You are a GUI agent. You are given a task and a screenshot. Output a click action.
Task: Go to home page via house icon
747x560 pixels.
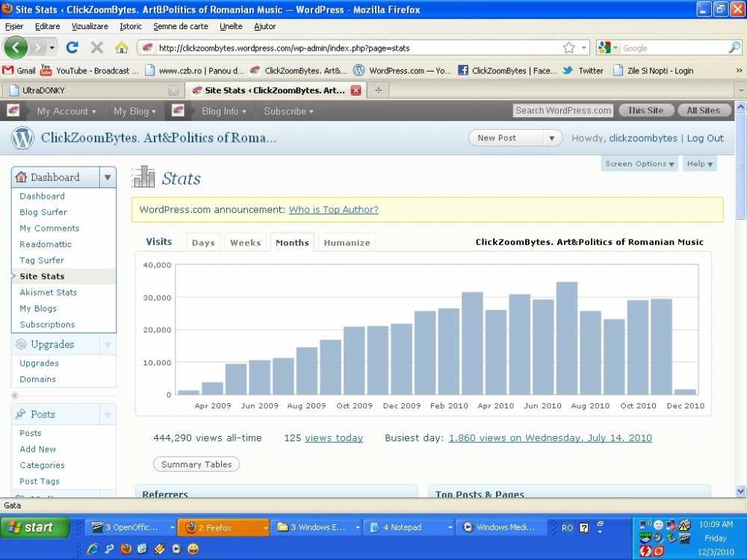click(x=122, y=48)
